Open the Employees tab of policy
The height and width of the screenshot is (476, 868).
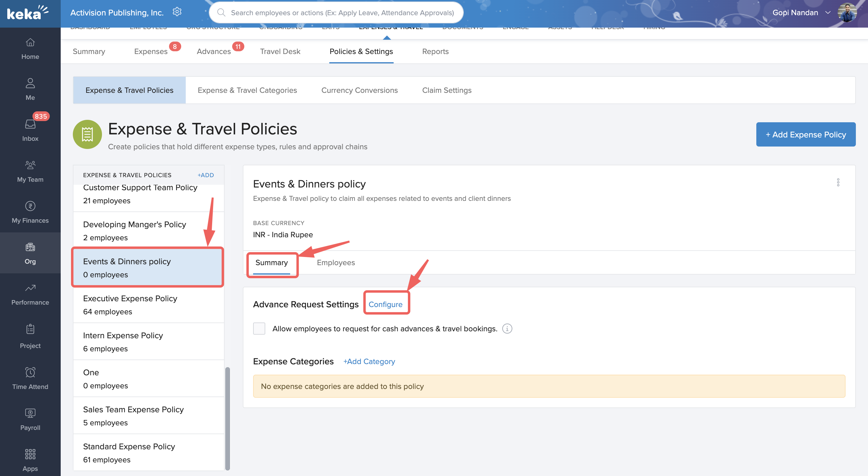(x=336, y=262)
